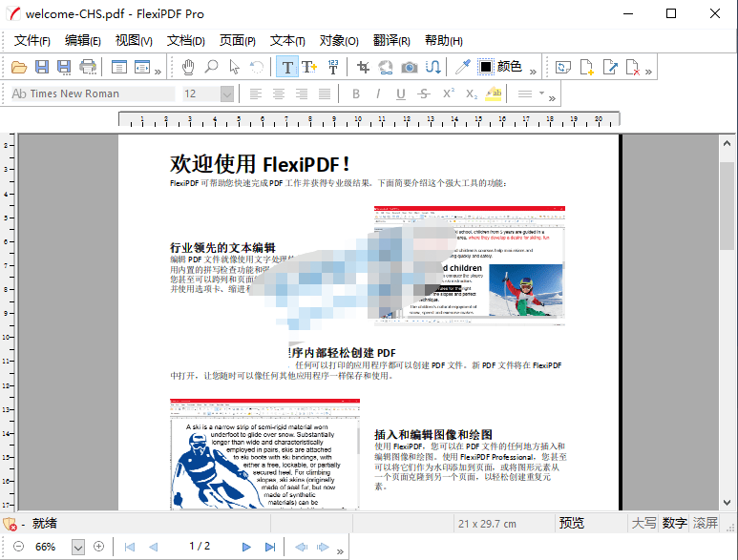
Task: Toggle Italic formatting
Action: pos(378,94)
